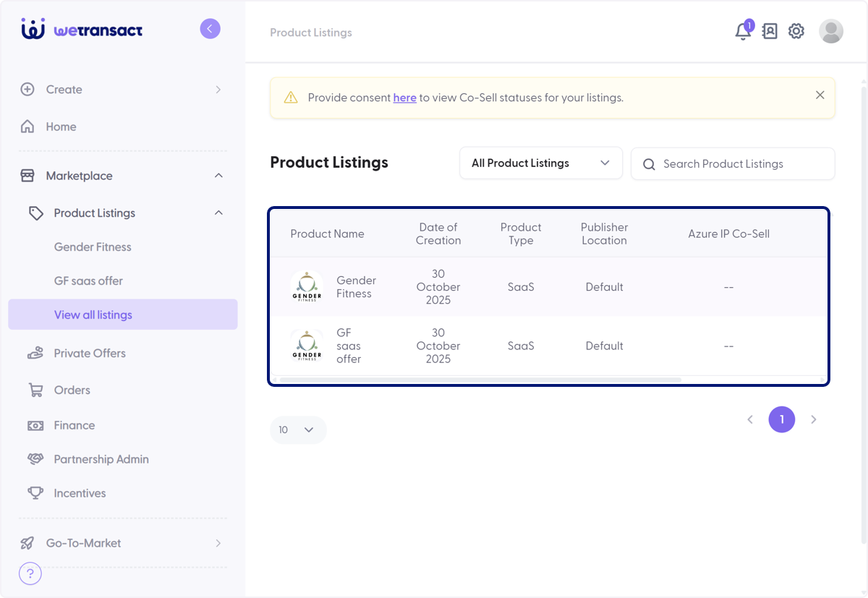868x598 pixels.
Task: Expand the Create submenu chevron
Action: [218, 90]
